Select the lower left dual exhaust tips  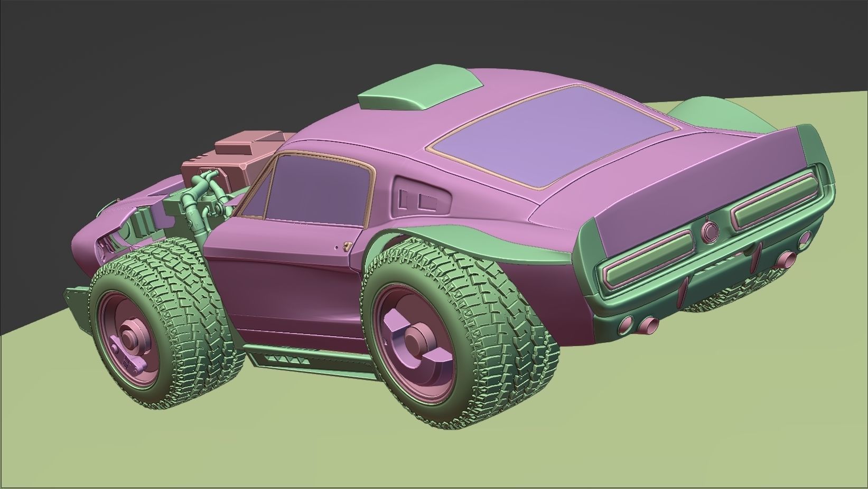click(x=639, y=324)
